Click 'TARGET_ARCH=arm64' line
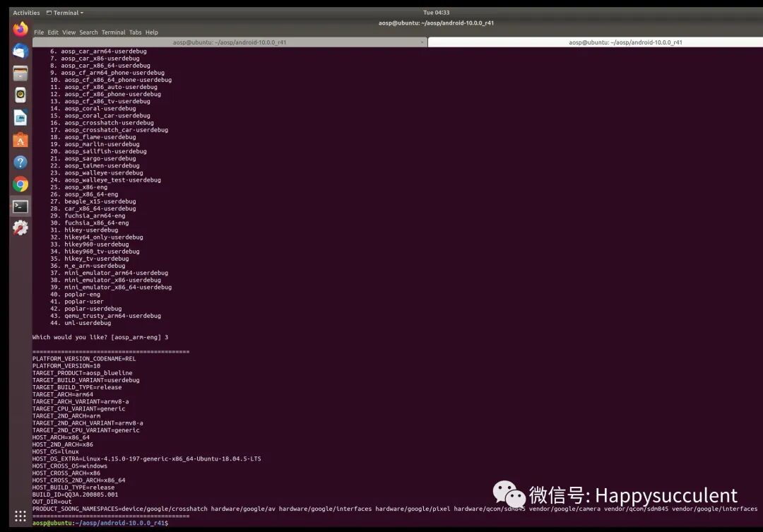This screenshot has height=532, width=763. [x=63, y=395]
